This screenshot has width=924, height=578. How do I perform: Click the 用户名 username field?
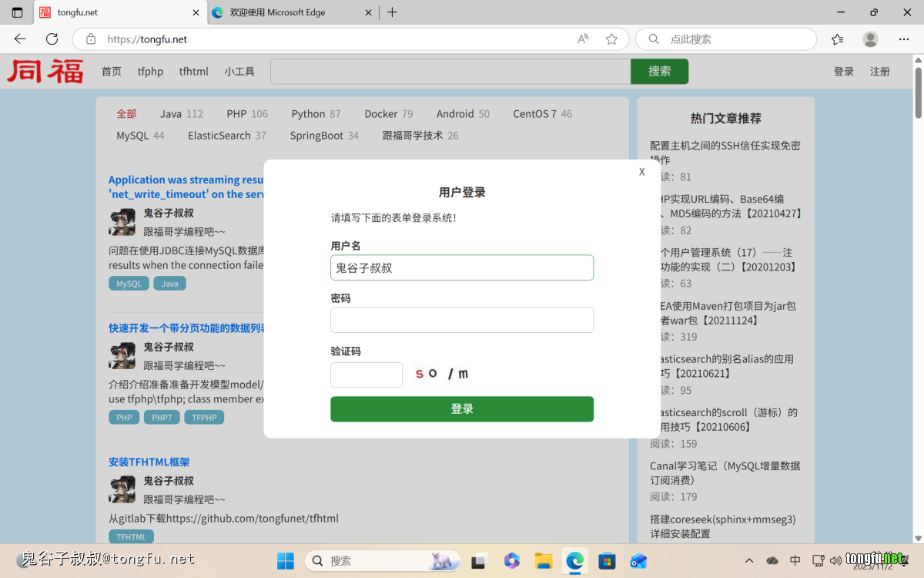(462, 267)
